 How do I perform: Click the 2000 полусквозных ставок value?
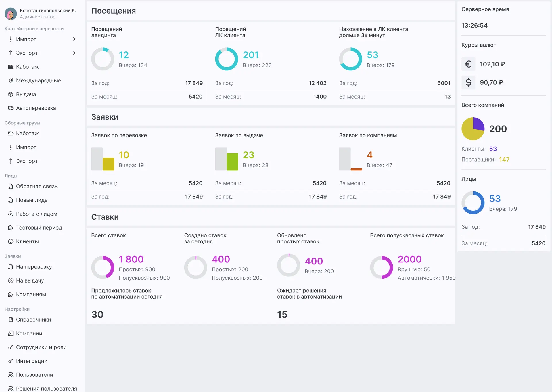(410, 259)
